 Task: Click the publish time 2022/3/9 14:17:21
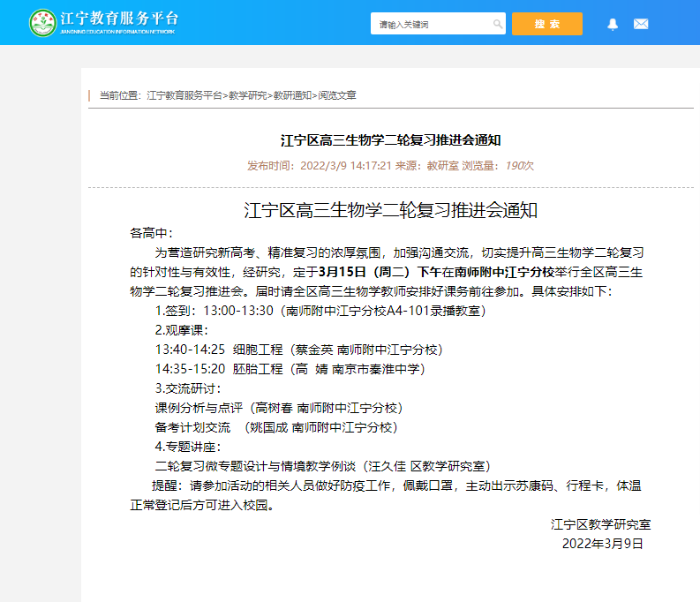coord(345,166)
